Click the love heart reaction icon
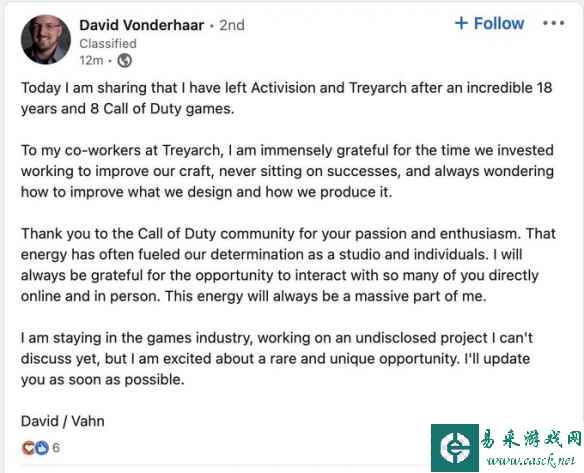Image resolution: width=584 pixels, height=473 pixels. [x=28, y=448]
